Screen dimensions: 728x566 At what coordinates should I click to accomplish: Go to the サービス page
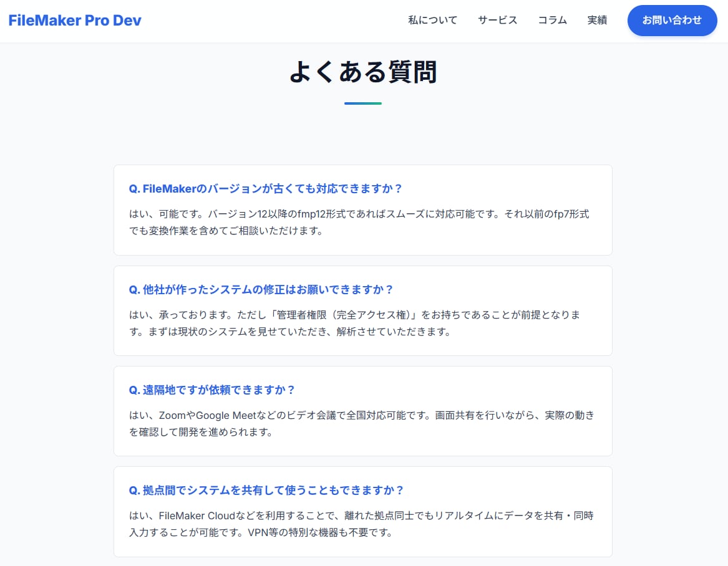point(497,21)
